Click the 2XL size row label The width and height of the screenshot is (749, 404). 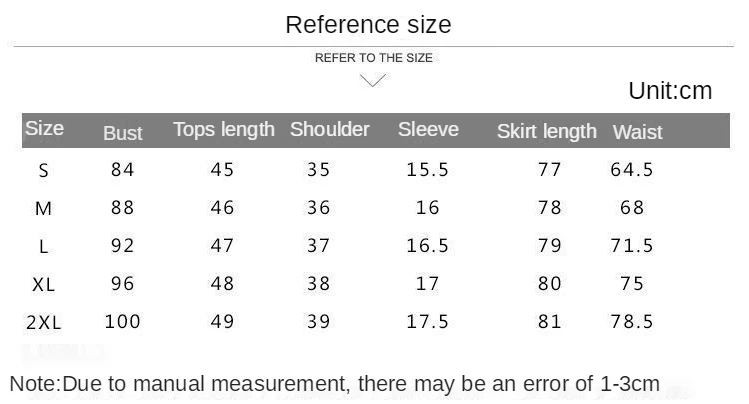(x=43, y=323)
